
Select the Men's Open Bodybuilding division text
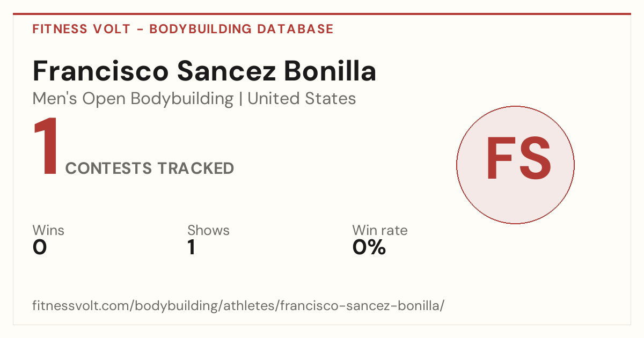[133, 99]
